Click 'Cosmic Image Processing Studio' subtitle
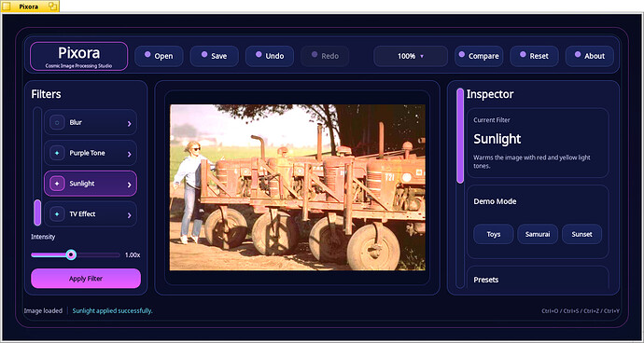Screen dimensions: 644x343 tap(78, 65)
